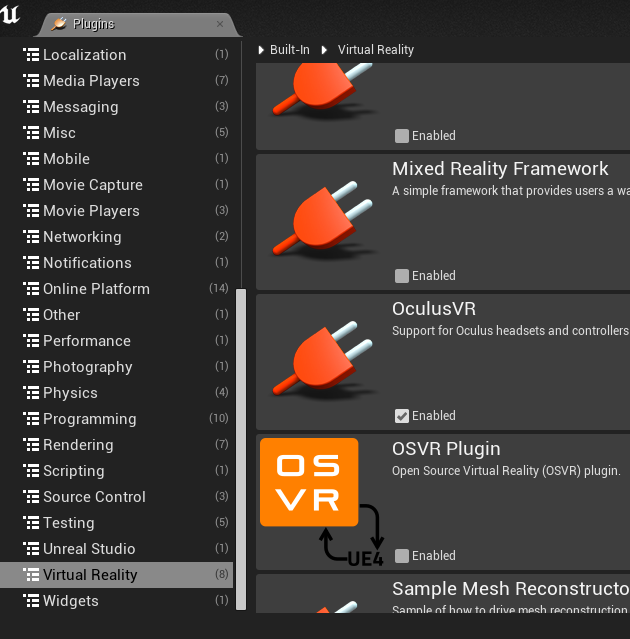Screen dimensions: 630x639
Task: Select the Messaging category
Action: pos(117,107)
